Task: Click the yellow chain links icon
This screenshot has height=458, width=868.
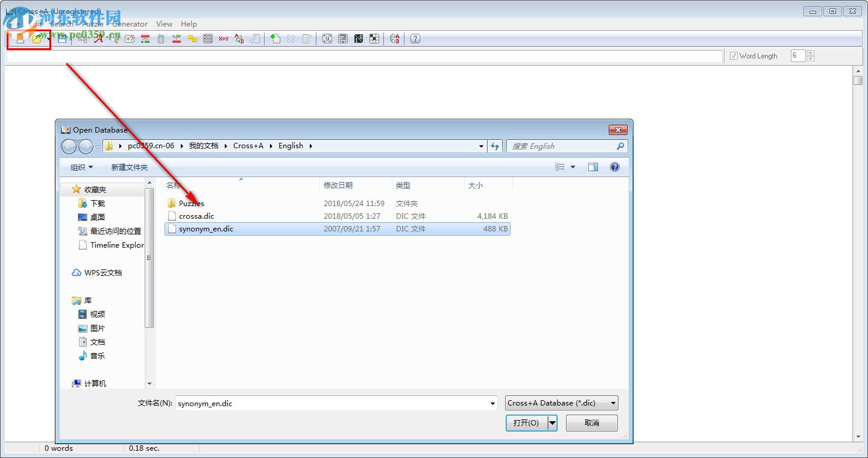Action: [192, 39]
